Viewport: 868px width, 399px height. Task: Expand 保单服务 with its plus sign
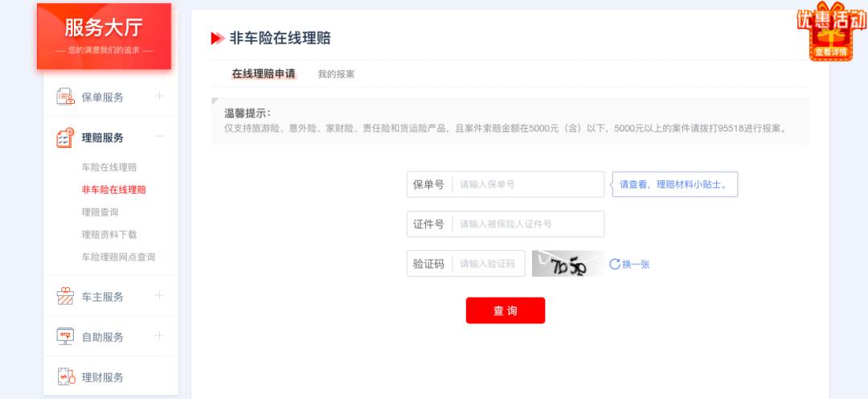click(x=159, y=96)
